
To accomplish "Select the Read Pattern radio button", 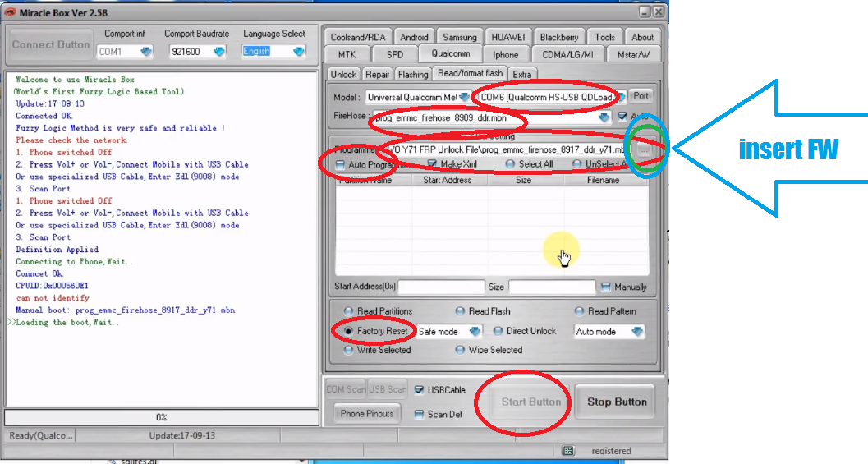I will pyautogui.click(x=579, y=311).
